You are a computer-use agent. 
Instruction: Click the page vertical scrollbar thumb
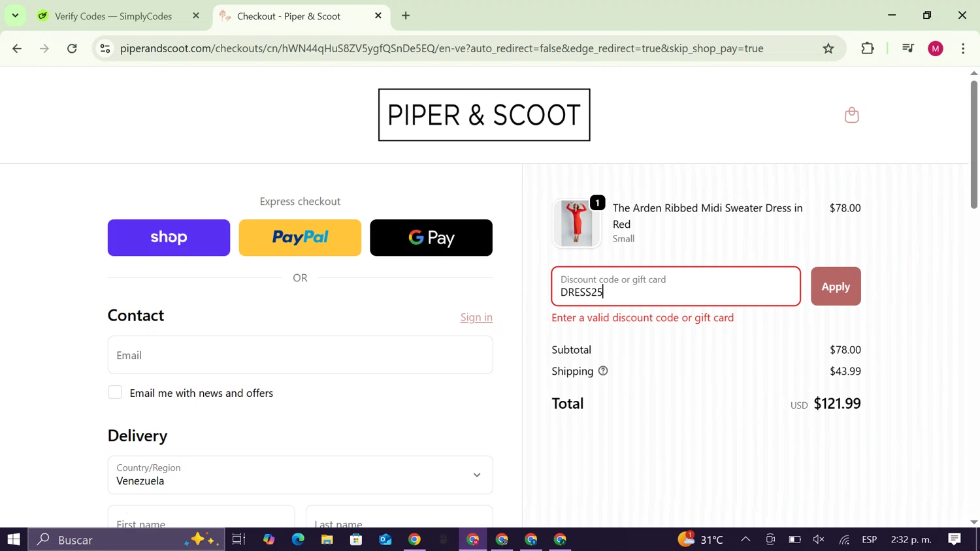pyautogui.click(x=973, y=144)
